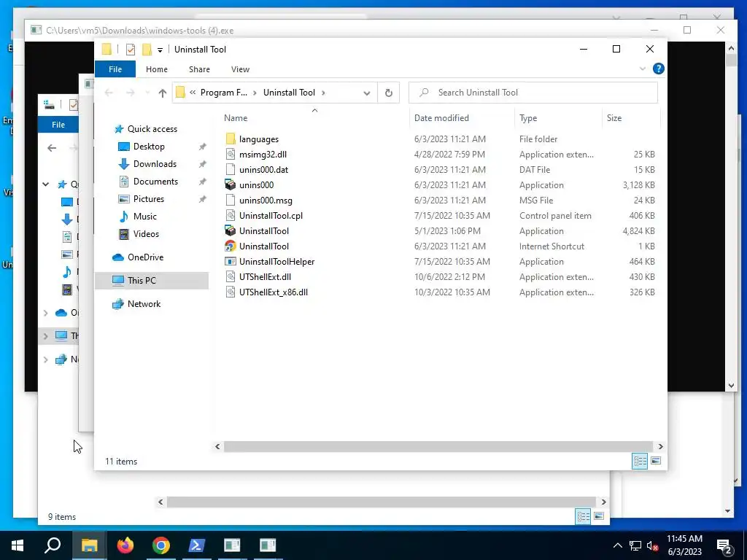The height and width of the screenshot is (560, 747).
Task: Sort by Type column header
Action: (528, 118)
